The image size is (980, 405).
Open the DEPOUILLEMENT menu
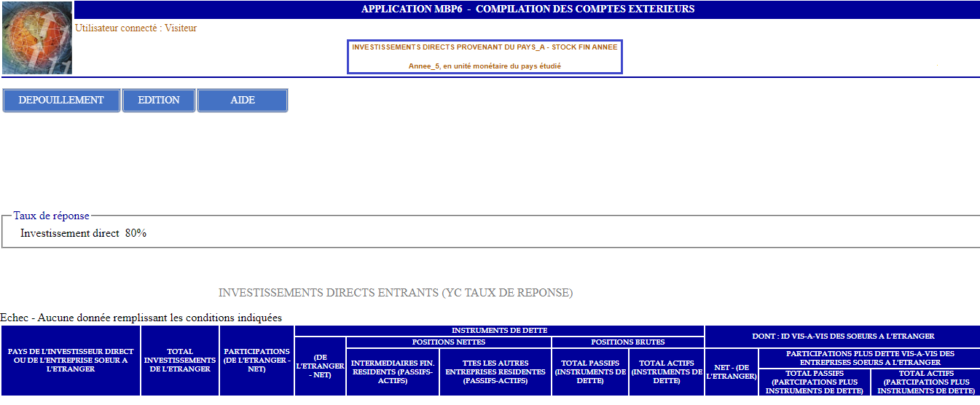[x=61, y=101]
